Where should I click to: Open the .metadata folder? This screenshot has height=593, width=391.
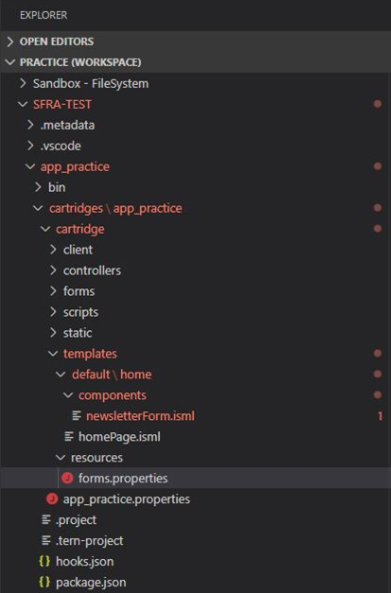point(67,125)
